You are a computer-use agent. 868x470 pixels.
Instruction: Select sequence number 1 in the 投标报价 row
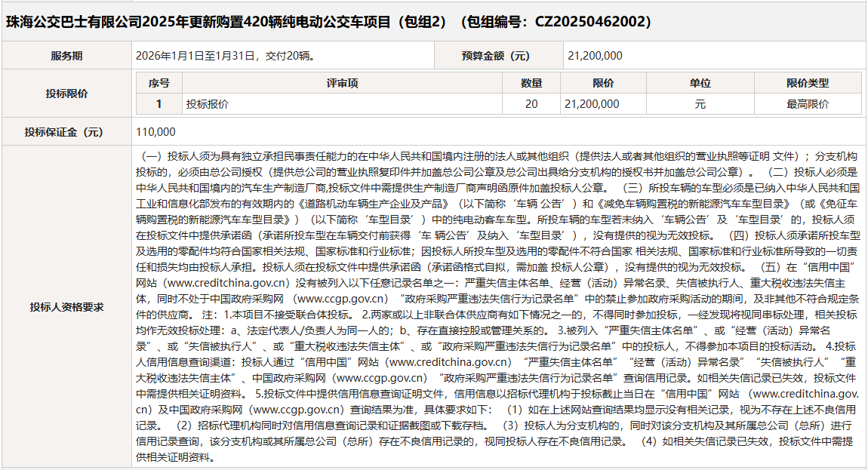(159, 104)
